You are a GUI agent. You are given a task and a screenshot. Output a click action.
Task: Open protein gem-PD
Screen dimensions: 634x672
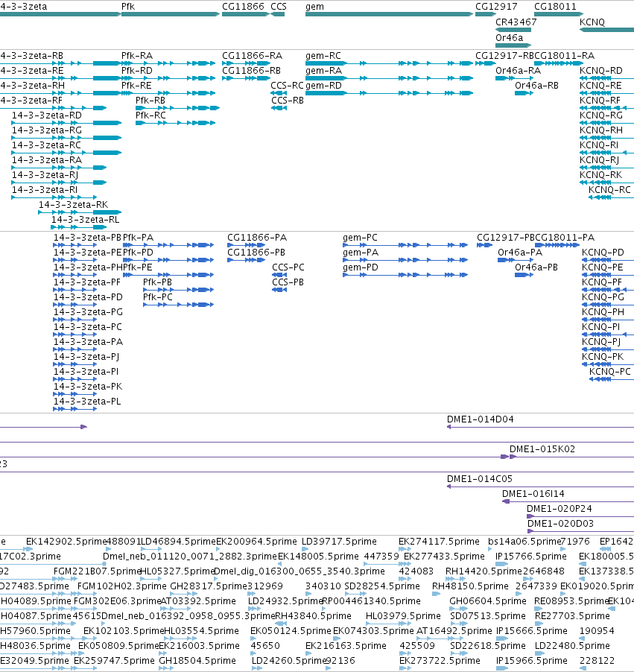361,267
